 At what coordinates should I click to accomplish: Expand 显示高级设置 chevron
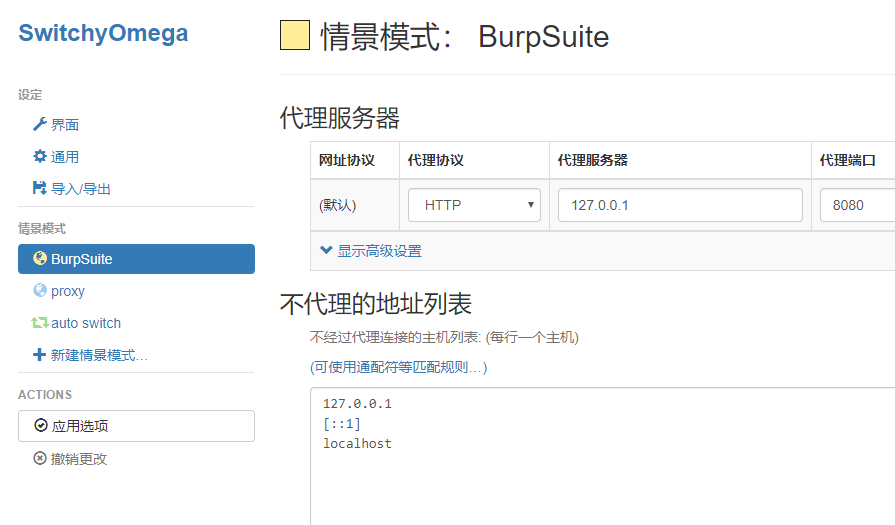[326, 250]
